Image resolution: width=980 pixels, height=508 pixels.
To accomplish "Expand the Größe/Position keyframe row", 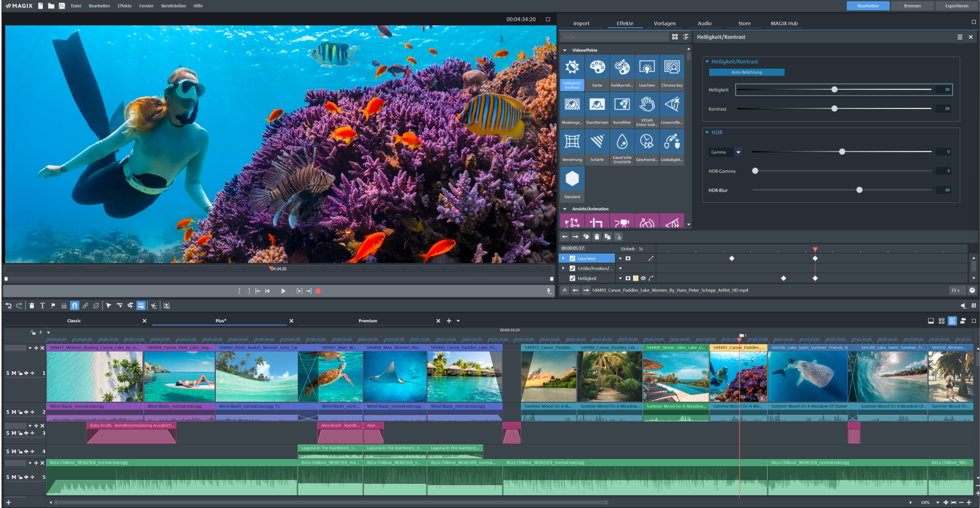I will [x=564, y=268].
